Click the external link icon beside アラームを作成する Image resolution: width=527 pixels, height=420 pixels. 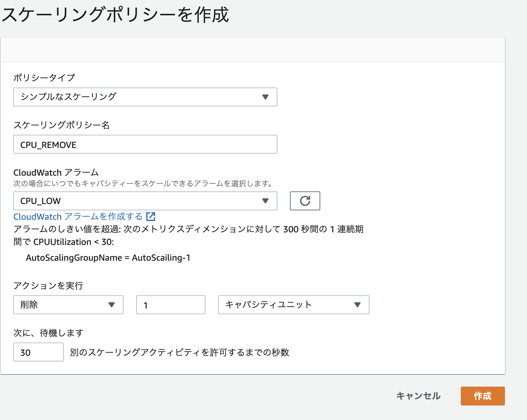point(151,216)
